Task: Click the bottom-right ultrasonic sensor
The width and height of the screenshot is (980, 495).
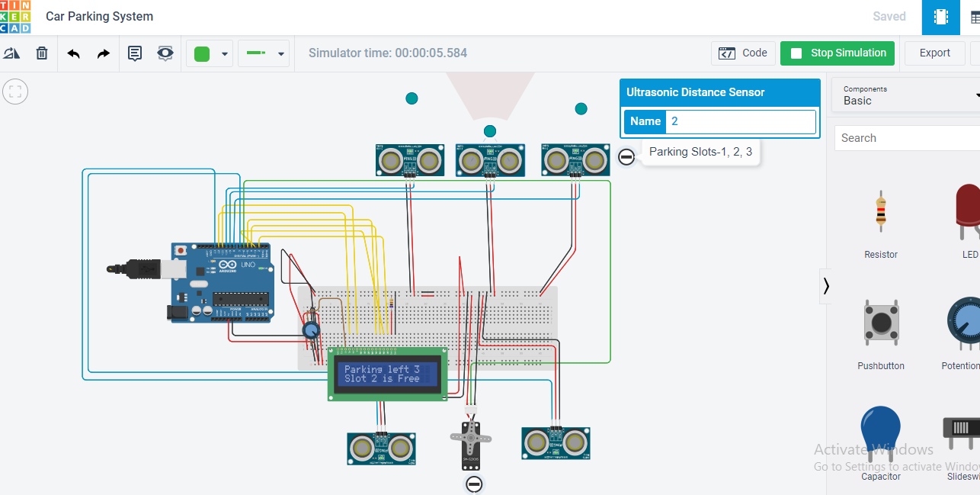Action: pyautogui.click(x=556, y=443)
